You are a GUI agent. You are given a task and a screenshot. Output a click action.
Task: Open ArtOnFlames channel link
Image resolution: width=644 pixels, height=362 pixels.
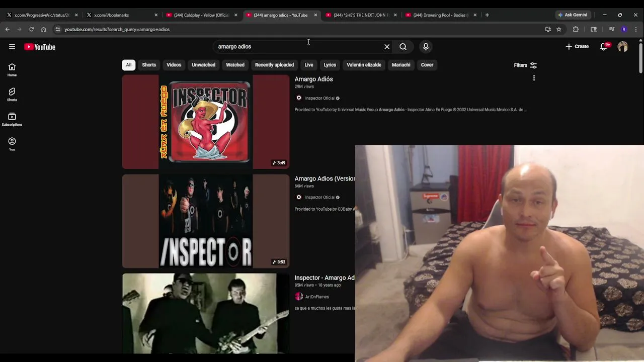pos(317,297)
